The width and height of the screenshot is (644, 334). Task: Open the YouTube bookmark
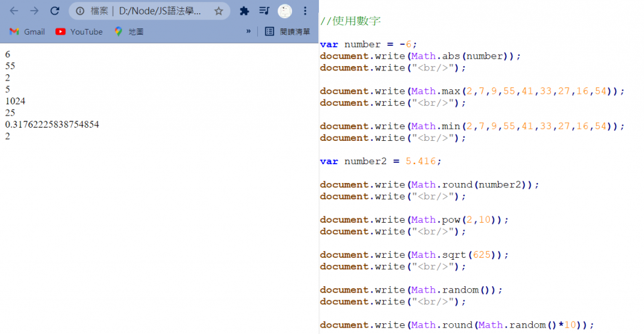click(x=79, y=31)
